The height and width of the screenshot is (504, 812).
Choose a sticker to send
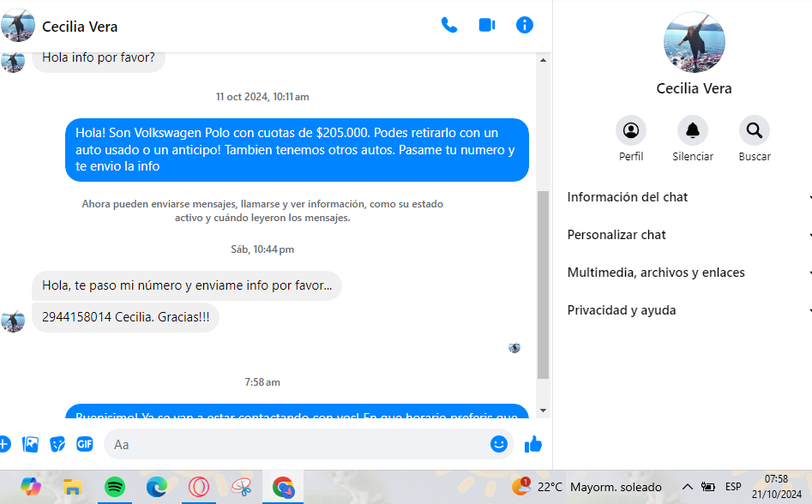pyautogui.click(x=57, y=444)
